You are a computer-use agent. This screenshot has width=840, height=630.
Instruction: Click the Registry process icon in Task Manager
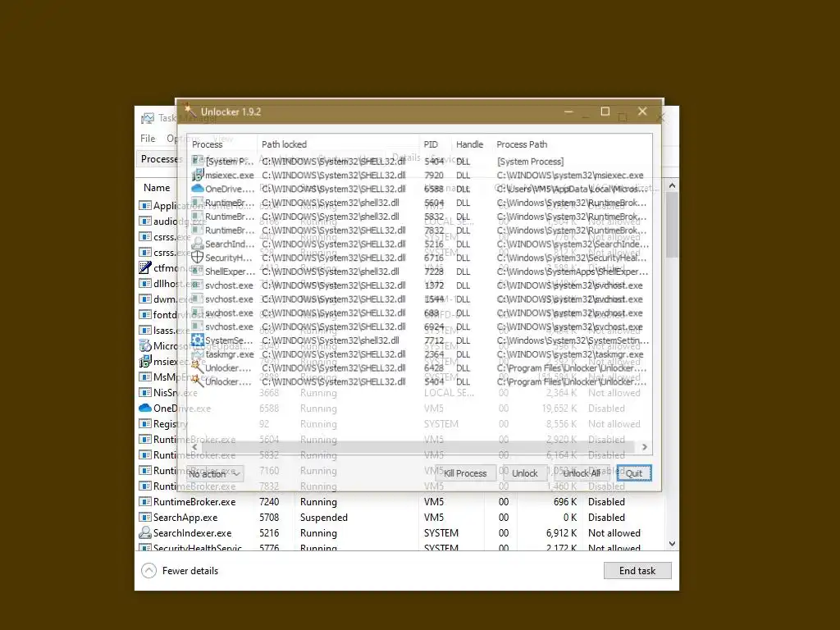144,423
